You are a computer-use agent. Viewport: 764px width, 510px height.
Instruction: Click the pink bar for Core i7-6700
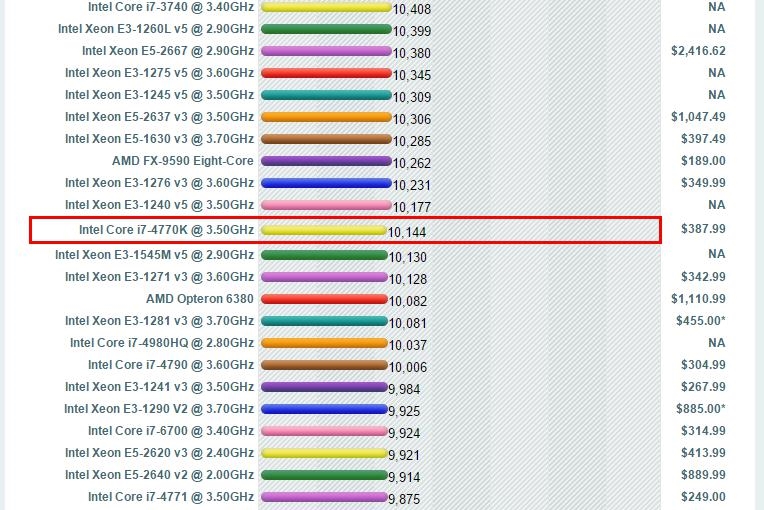324,431
